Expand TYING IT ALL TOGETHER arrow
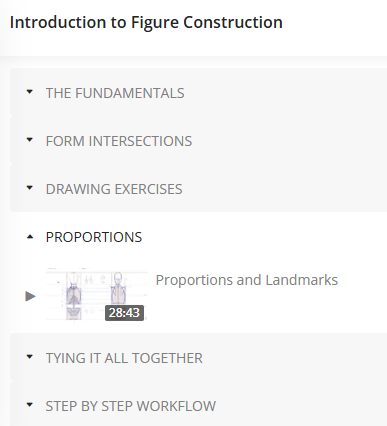The image size is (387, 426). (30, 357)
